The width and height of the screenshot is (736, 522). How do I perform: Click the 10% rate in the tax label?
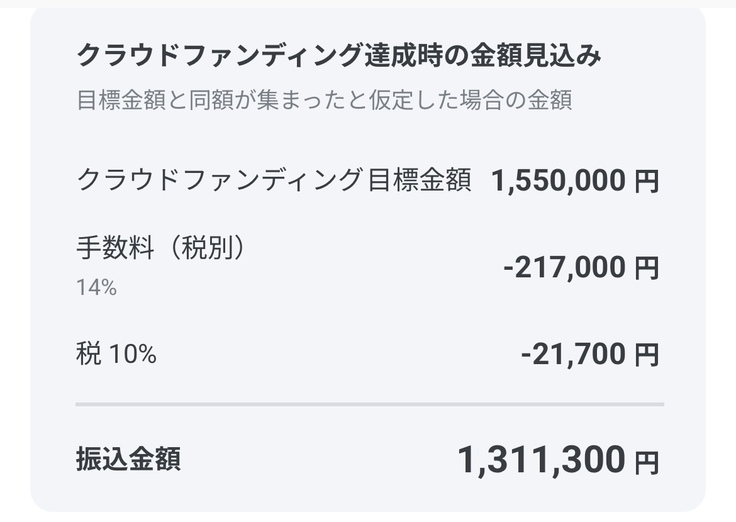133,353
